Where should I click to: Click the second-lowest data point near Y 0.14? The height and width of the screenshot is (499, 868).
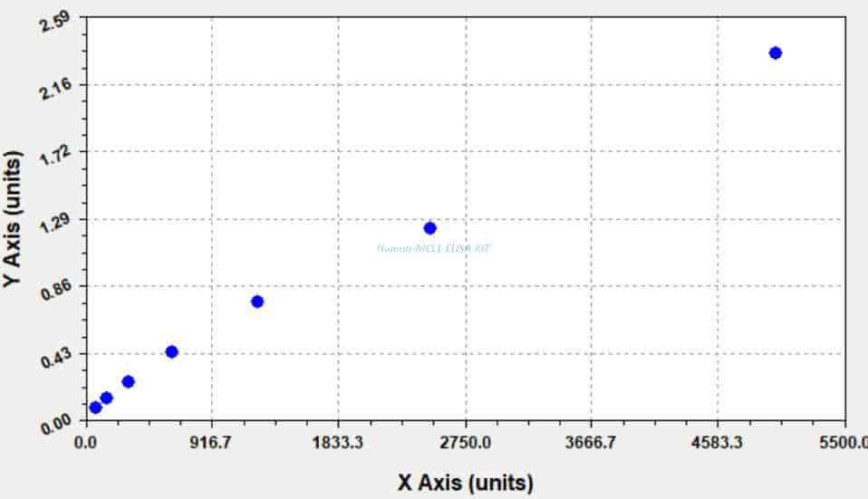pos(106,398)
